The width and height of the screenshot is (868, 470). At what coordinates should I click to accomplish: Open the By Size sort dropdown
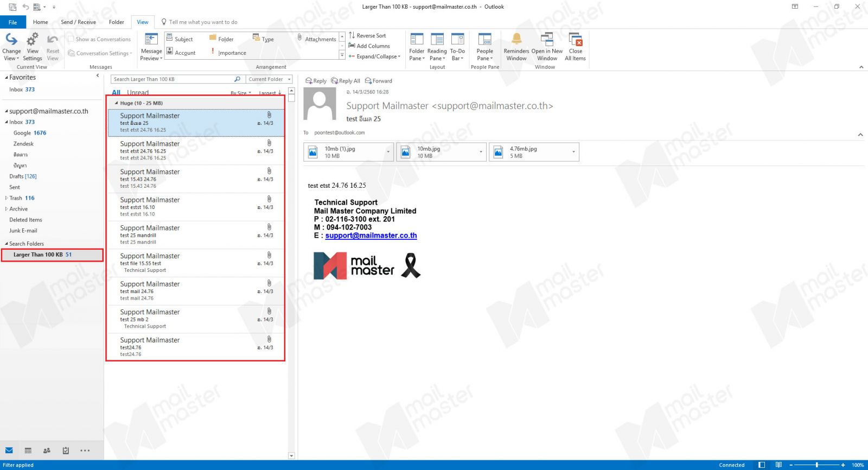(241, 93)
